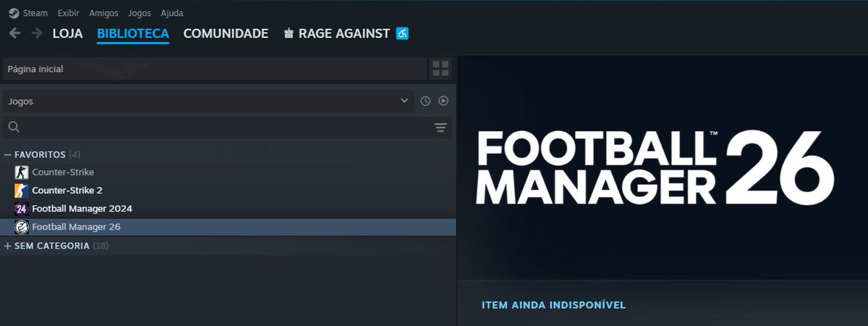Click the Football Manager 2024 game icon
The image size is (868, 326).
point(22,209)
